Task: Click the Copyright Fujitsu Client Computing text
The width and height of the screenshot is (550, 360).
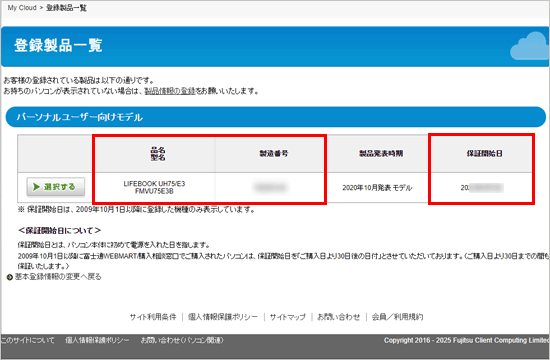Action: (x=467, y=340)
